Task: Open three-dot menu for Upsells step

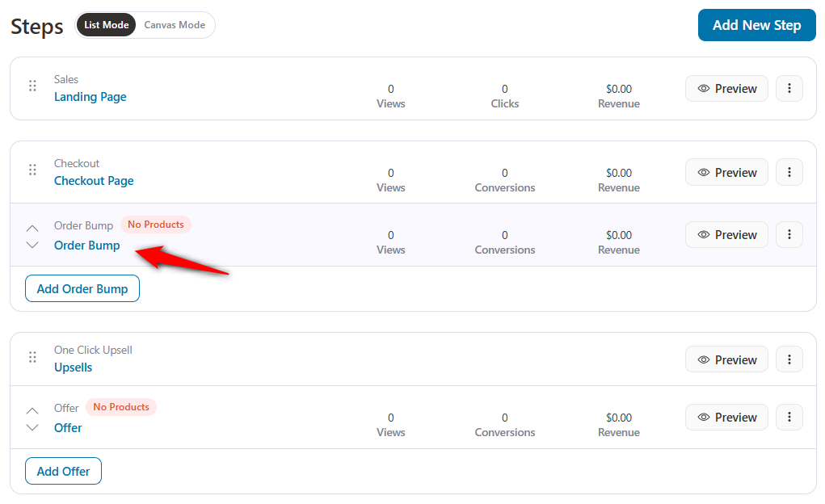Action: tap(789, 360)
